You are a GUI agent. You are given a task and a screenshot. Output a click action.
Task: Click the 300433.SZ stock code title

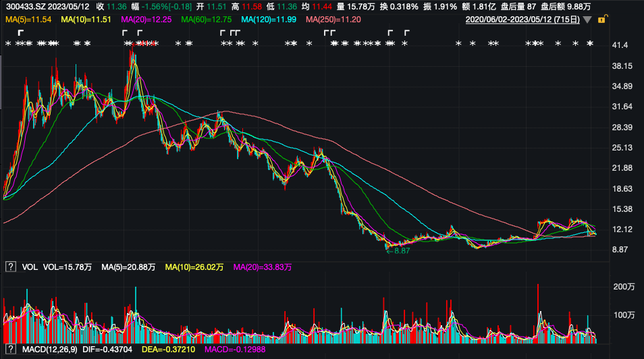point(27,6)
